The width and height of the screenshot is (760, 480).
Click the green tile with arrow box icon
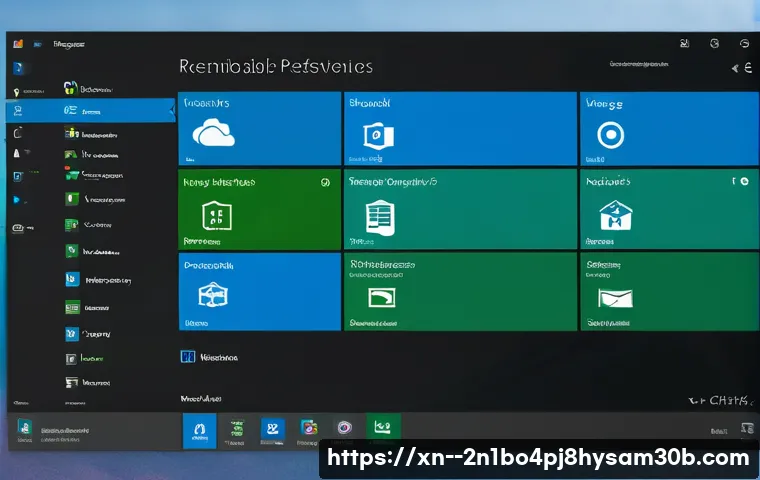[380, 297]
